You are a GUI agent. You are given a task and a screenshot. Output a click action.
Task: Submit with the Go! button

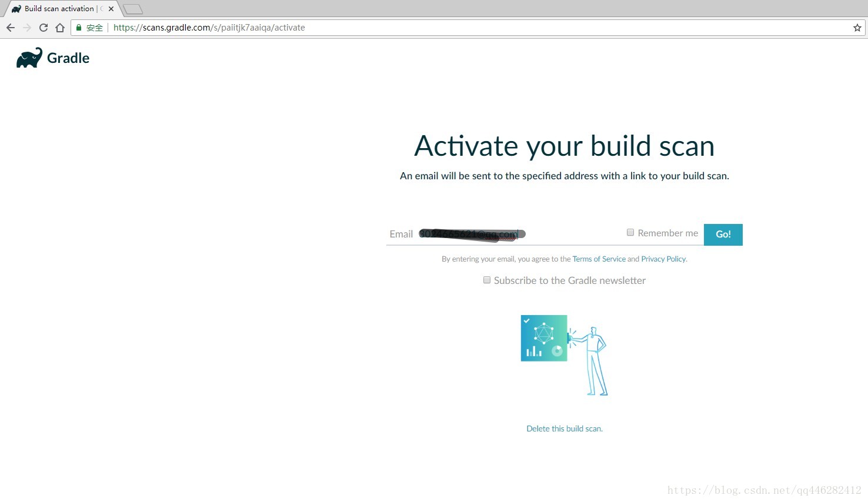(723, 235)
